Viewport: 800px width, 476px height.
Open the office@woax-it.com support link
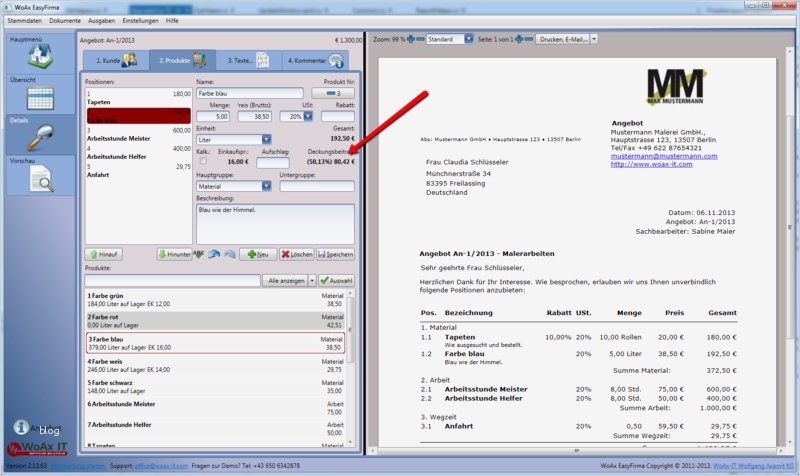pyautogui.click(x=161, y=466)
